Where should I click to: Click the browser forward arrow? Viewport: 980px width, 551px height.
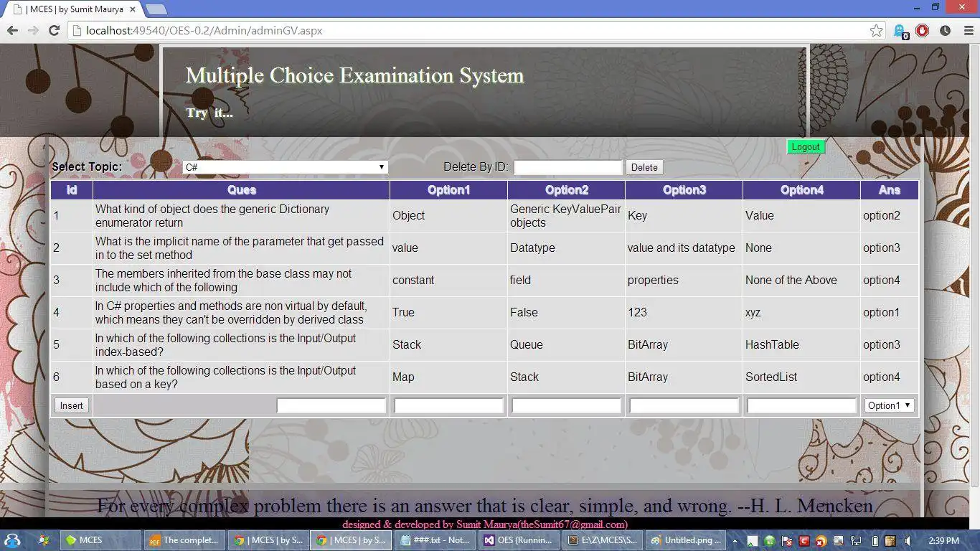click(33, 31)
